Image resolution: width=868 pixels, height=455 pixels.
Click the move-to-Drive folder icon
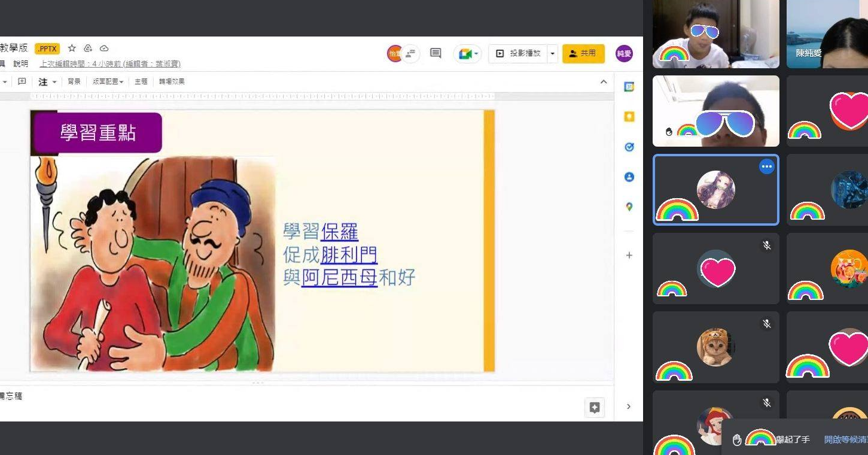point(88,48)
